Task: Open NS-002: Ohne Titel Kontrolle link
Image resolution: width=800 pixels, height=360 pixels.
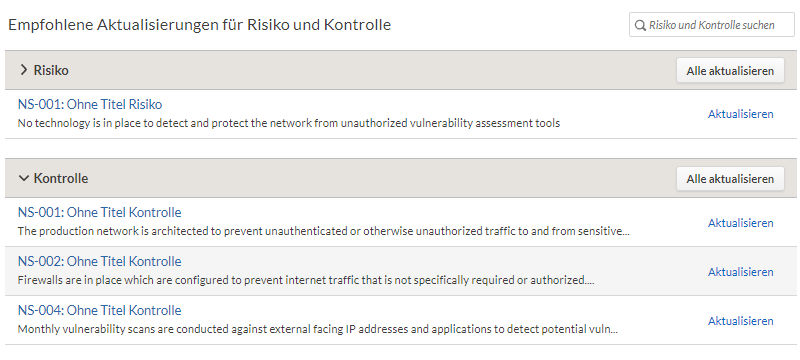Action: click(x=99, y=261)
